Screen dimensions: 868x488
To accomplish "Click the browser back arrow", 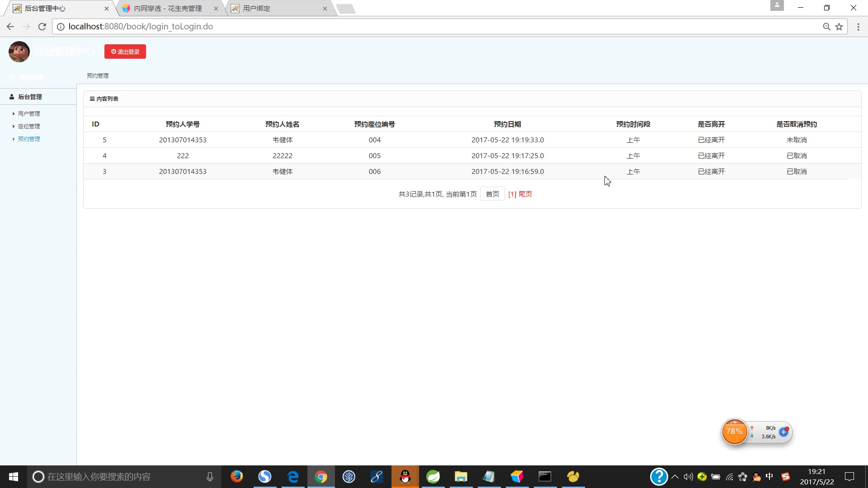I will [x=10, y=27].
